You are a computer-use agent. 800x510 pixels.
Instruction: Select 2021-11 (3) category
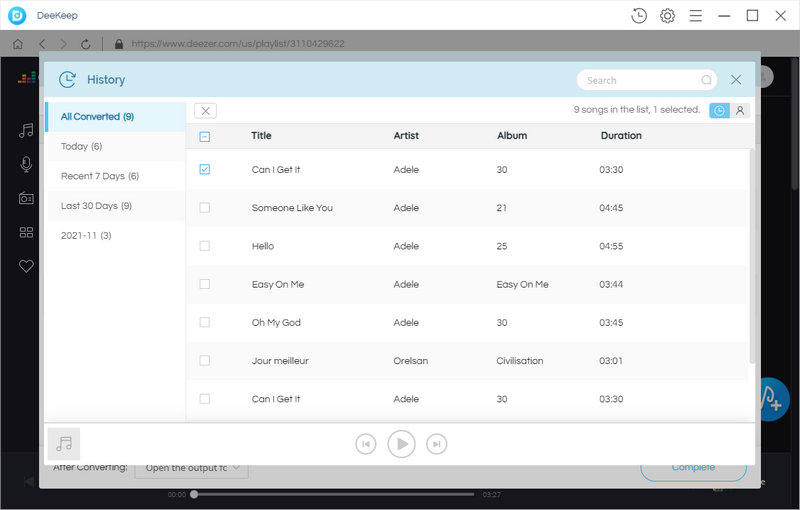pos(116,235)
